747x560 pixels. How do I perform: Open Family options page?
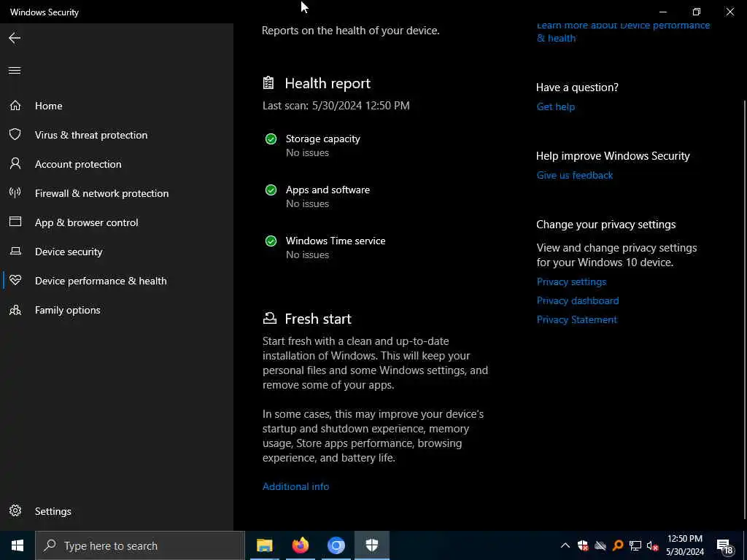pyautogui.click(x=117, y=310)
